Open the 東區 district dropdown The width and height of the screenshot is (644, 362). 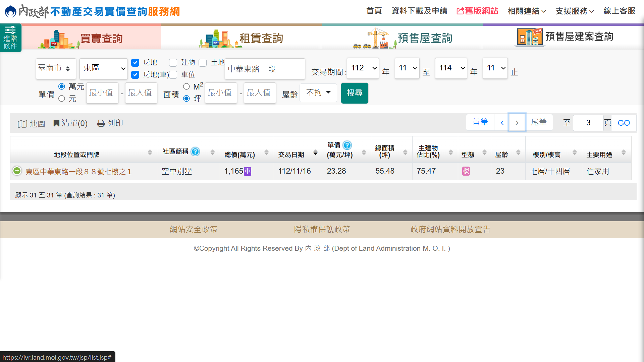pyautogui.click(x=104, y=68)
